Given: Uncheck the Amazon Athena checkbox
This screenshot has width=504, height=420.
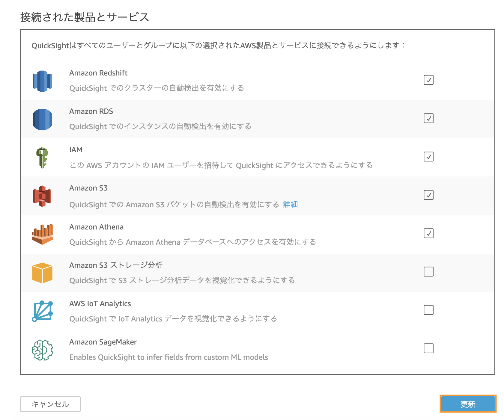Looking at the screenshot, I should coord(428,233).
